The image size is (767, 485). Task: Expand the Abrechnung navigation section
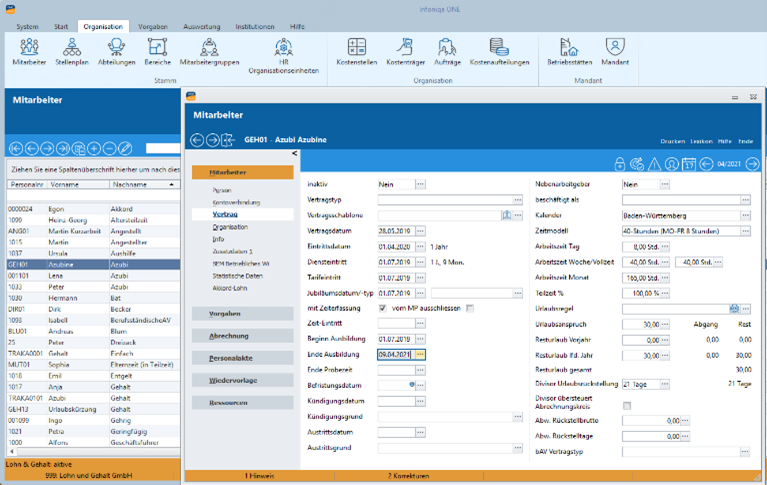[243, 336]
